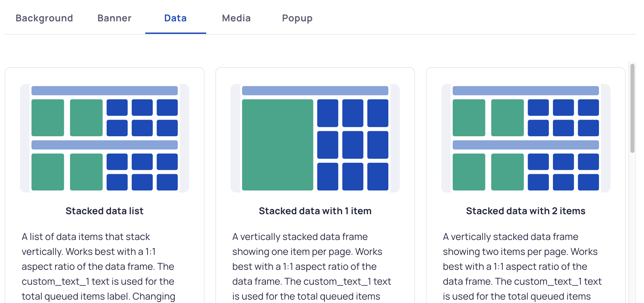Click the Stacked data list title
This screenshot has width=644, height=303.
tap(105, 211)
